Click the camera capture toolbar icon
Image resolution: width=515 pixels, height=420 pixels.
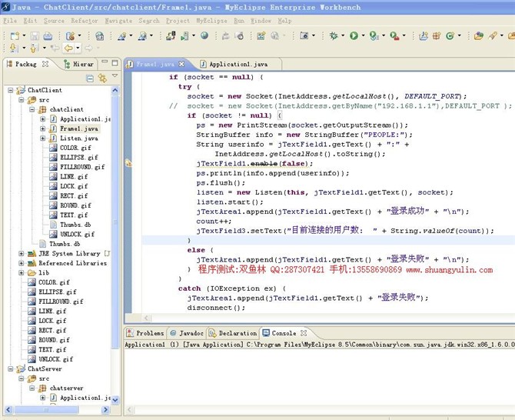coord(304,35)
